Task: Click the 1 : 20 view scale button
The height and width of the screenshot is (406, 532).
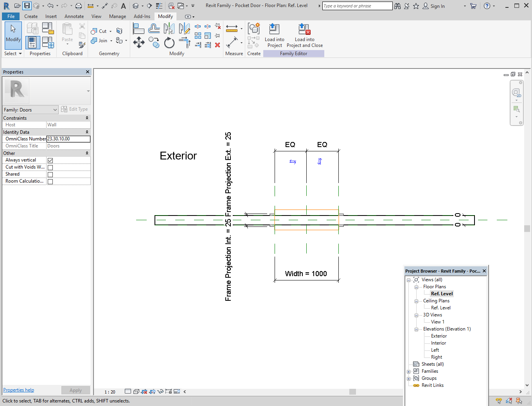Action: (x=110, y=392)
